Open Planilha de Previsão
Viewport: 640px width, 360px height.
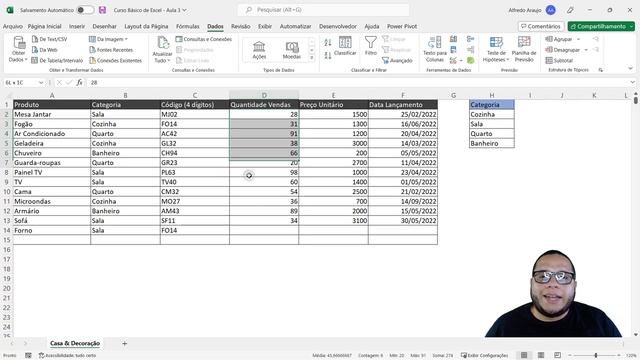click(x=524, y=49)
